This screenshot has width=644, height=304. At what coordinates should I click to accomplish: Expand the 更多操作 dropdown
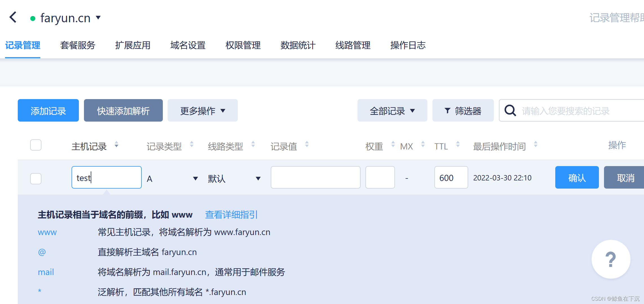(203, 111)
